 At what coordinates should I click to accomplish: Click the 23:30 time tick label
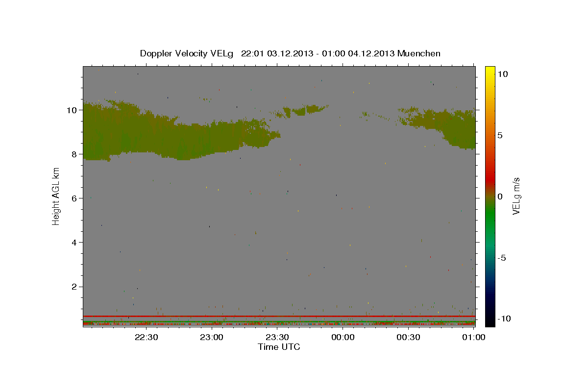point(277,337)
